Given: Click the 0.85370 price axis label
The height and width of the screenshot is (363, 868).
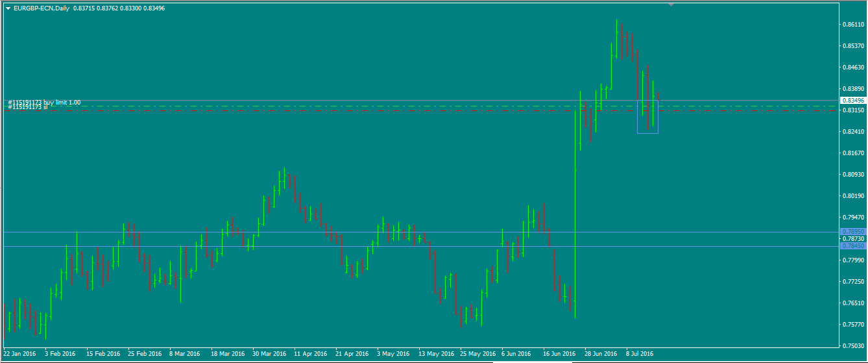Looking at the screenshot, I should coord(853,46).
